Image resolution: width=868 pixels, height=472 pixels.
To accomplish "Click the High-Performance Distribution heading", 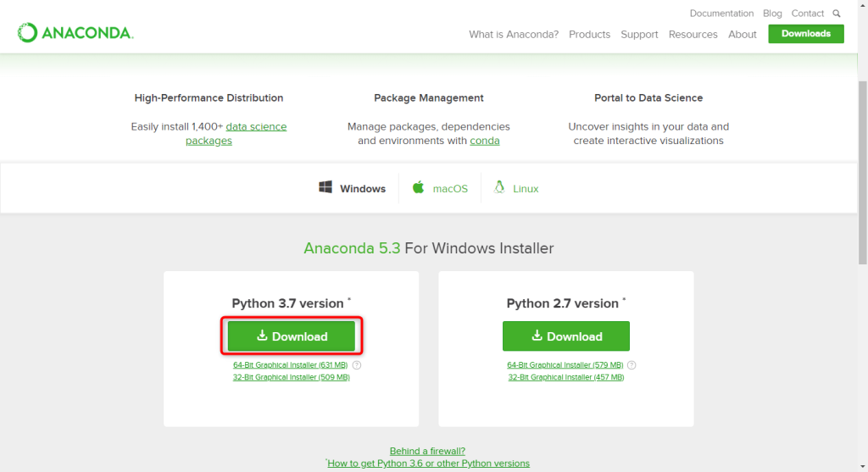I will point(209,98).
